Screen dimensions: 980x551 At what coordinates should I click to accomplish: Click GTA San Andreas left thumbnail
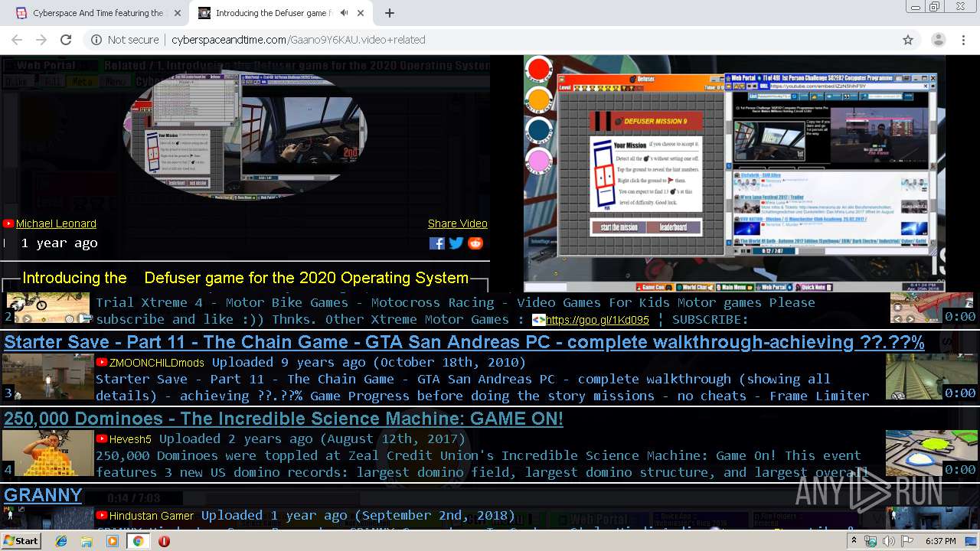tap(48, 377)
